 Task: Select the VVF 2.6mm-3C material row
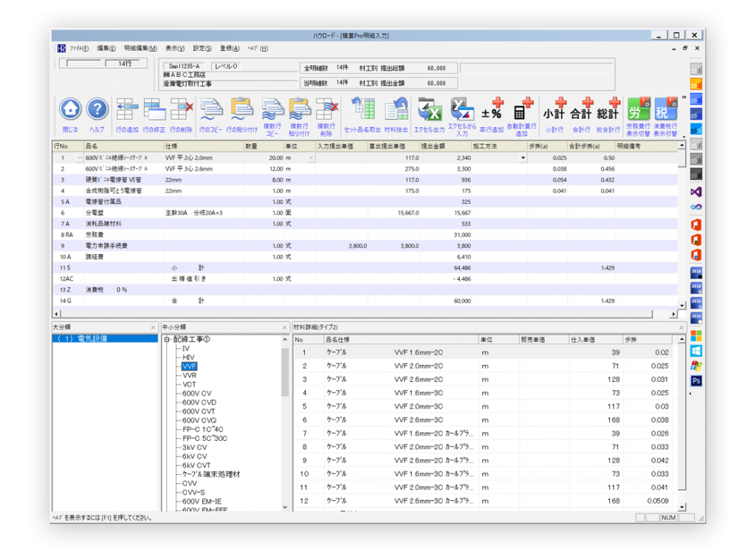click(419, 420)
